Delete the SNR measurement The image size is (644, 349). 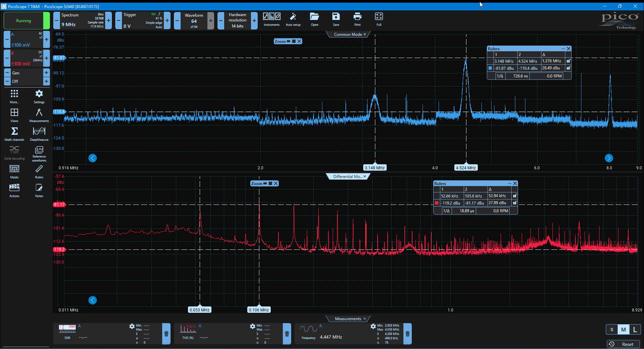point(166,334)
